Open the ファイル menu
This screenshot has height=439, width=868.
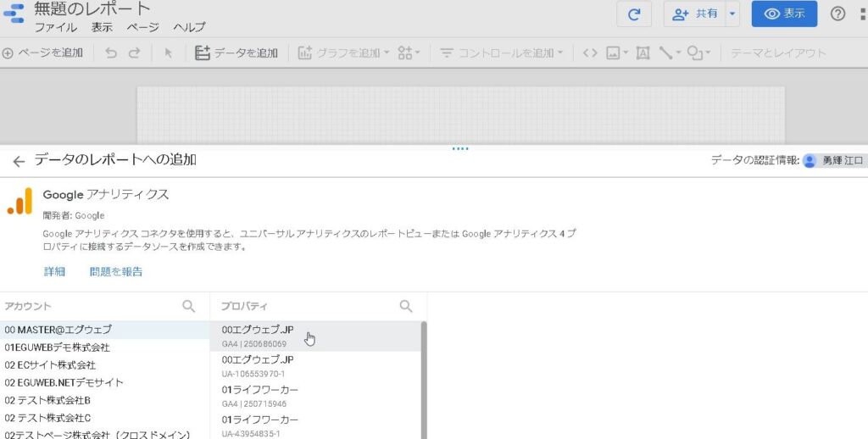click(x=55, y=27)
